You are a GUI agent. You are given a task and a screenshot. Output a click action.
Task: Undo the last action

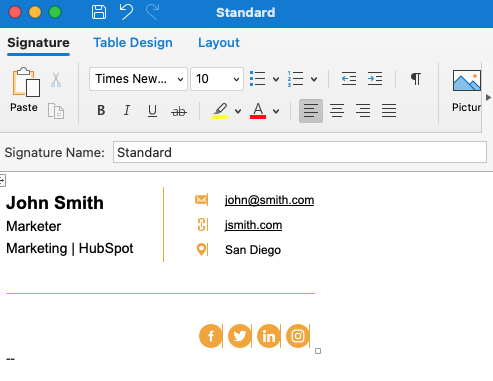coord(126,12)
